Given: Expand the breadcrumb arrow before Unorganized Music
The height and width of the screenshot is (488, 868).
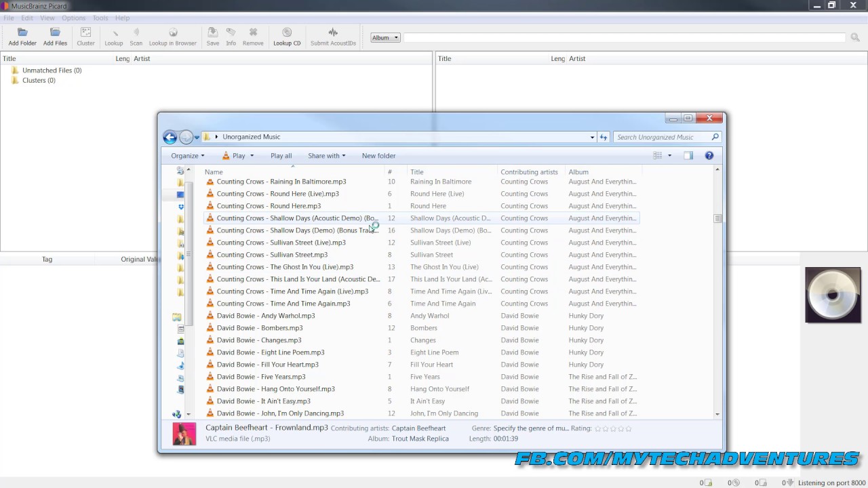Looking at the screenshot, I should click(x=216, y=137).
